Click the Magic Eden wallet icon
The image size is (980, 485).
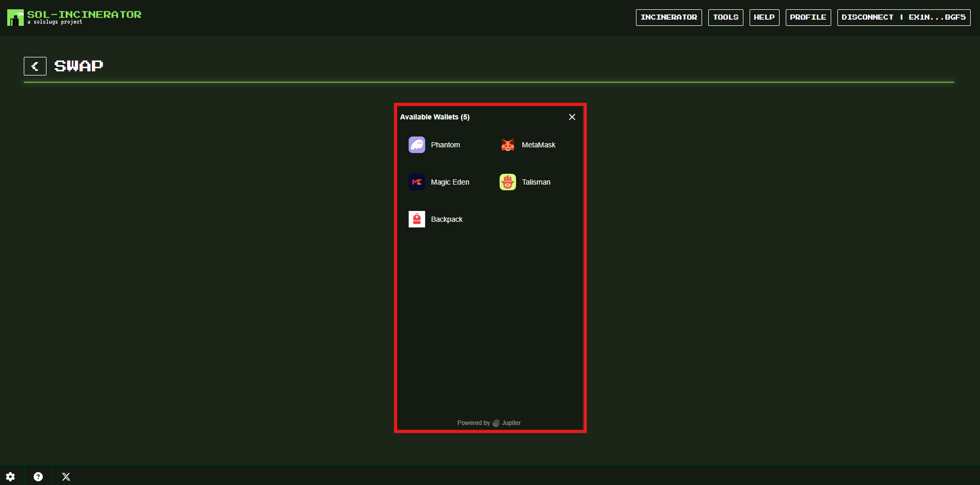[416, 182]
